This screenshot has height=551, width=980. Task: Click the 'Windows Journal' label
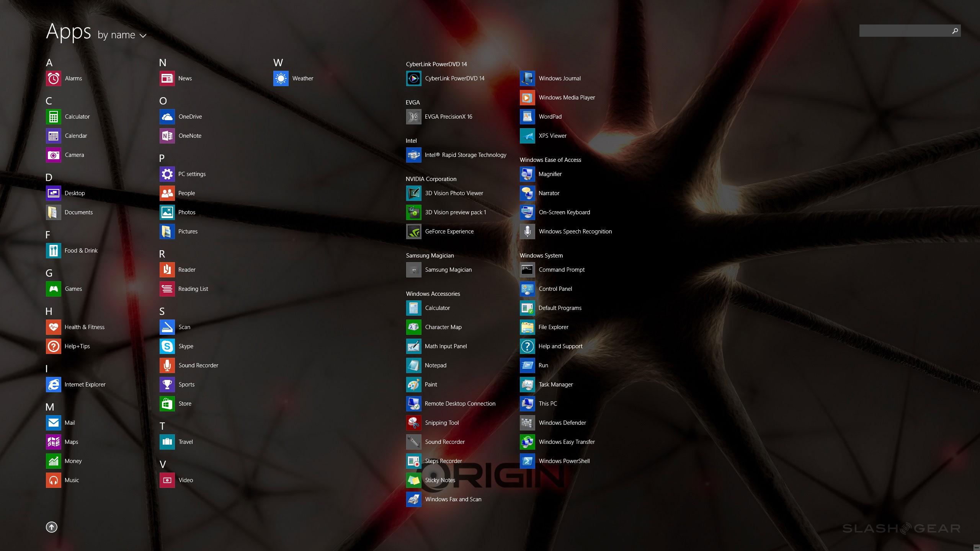560,78
